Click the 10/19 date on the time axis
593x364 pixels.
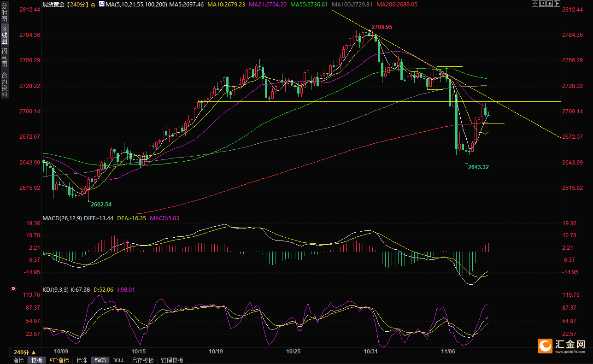point(216,352)
